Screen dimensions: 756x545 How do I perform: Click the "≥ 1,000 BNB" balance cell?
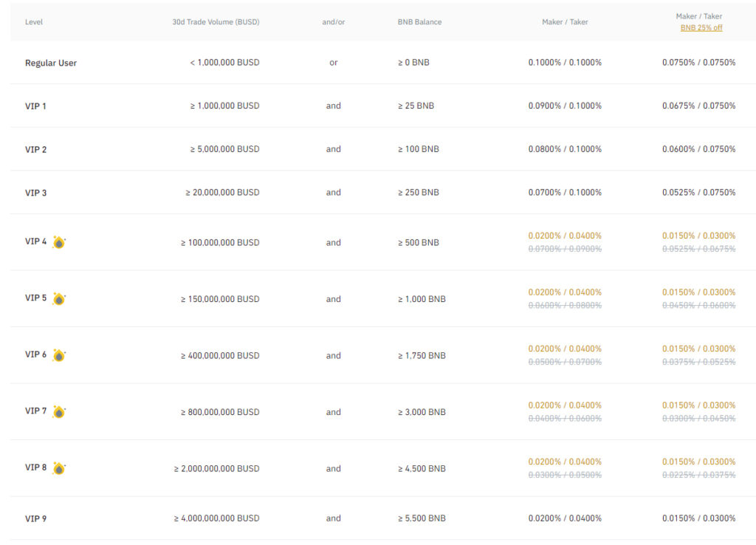coord(422,299)
